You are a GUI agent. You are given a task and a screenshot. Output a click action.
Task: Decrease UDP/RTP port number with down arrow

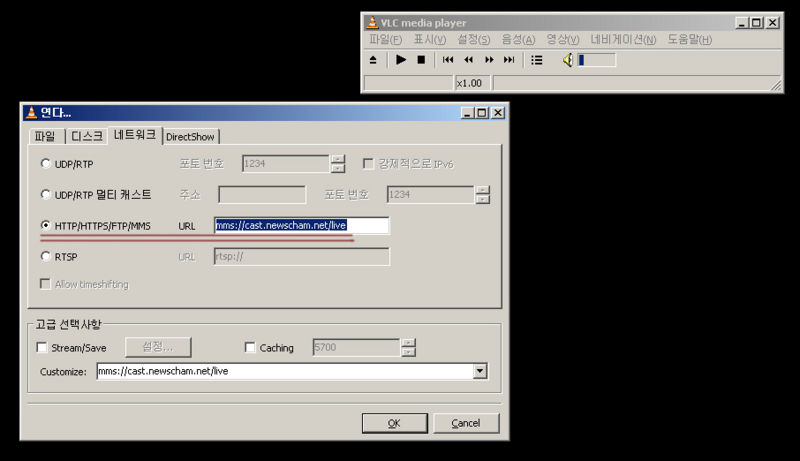[338, 168]
